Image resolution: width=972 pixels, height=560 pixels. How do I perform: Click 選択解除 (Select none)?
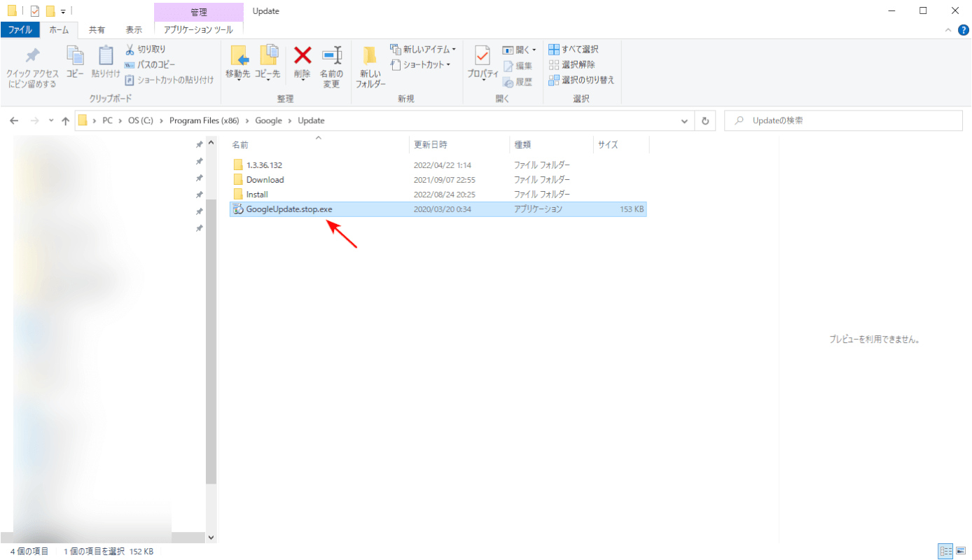[571, 64]
